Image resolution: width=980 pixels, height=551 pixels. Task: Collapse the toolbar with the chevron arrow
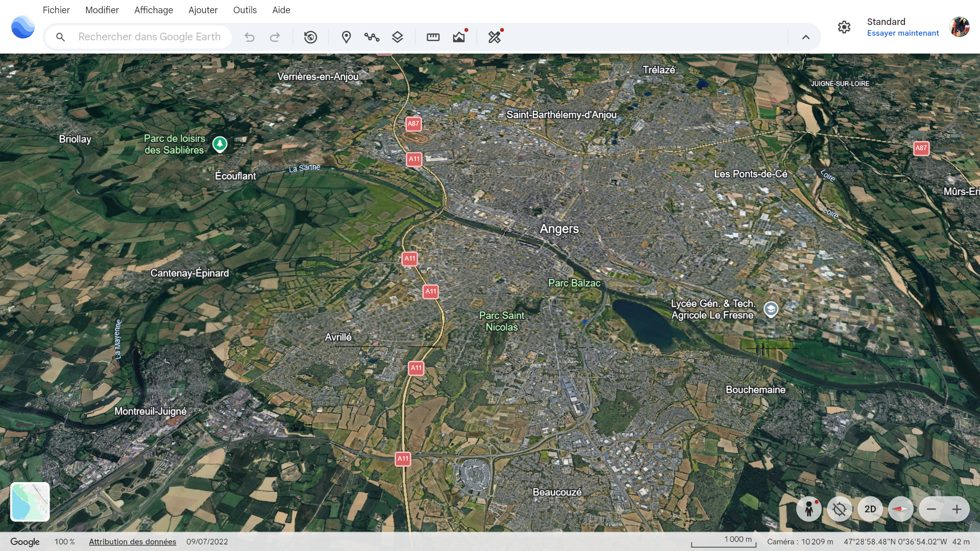click(805, 37)
